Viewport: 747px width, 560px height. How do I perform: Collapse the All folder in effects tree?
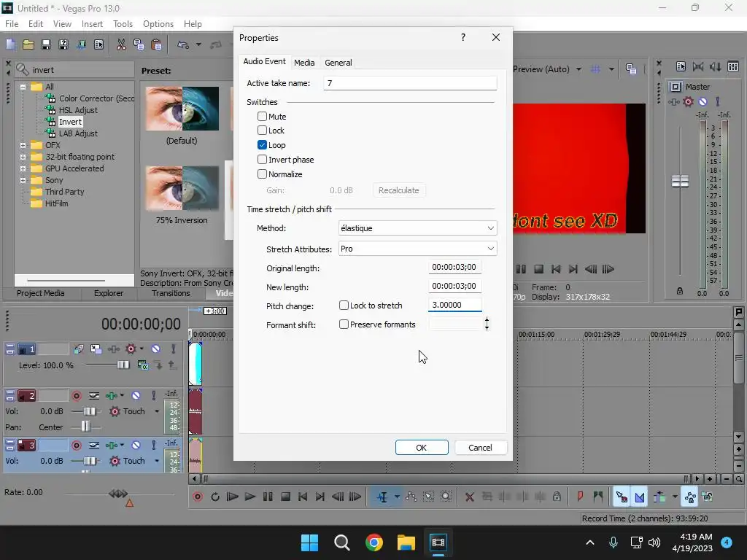[23, 87]
